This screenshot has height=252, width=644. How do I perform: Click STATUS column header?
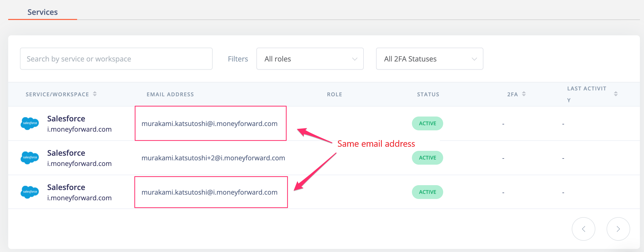pyautogui.click(x=428, y=94)
